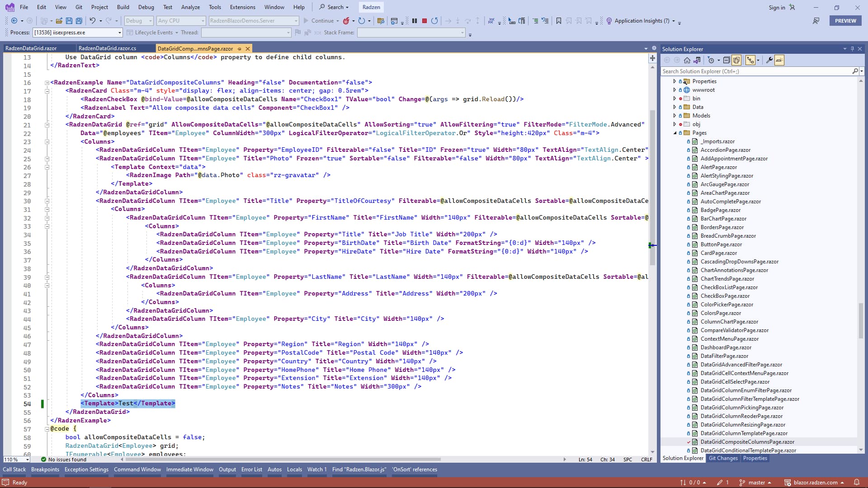The height and width of the screenshot is (488, 868).
Task: Open the Send Feedback icon
Action: pyautogui.click(x=816, y=21)
